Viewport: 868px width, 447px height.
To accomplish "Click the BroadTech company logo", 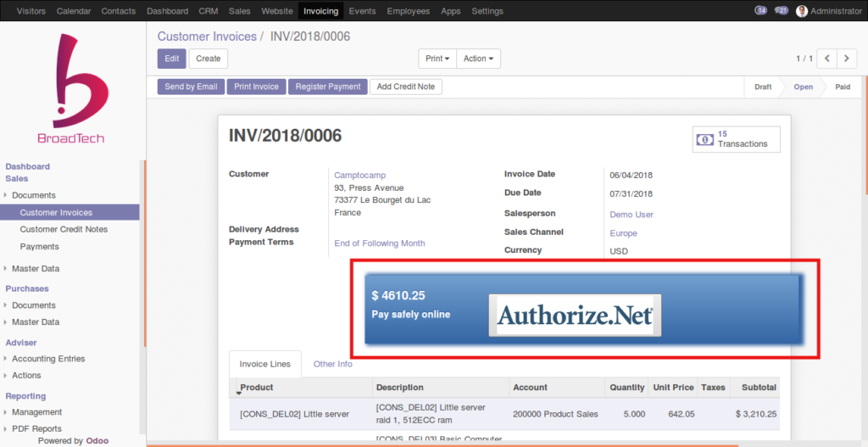I will click(x=71, y=88).
